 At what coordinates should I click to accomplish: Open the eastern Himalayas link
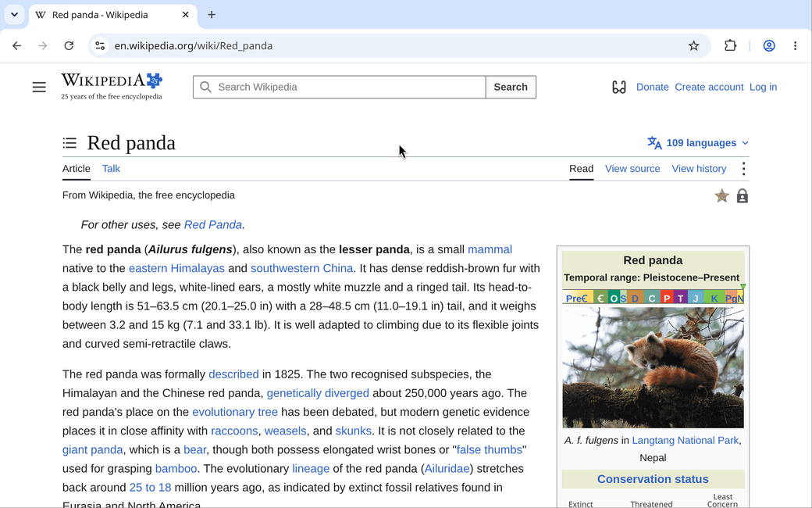176,268
